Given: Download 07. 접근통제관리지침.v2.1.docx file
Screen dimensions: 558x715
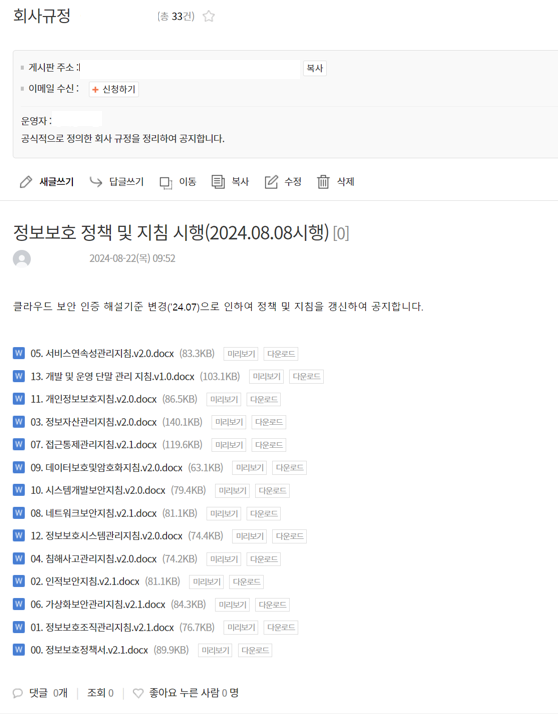Looking at the screenshot, I should (269, 445).
